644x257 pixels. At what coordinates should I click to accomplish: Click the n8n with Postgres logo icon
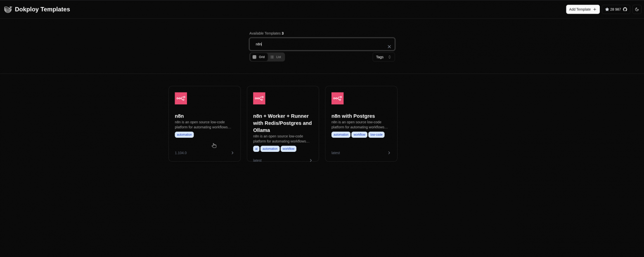coord(337,98)
